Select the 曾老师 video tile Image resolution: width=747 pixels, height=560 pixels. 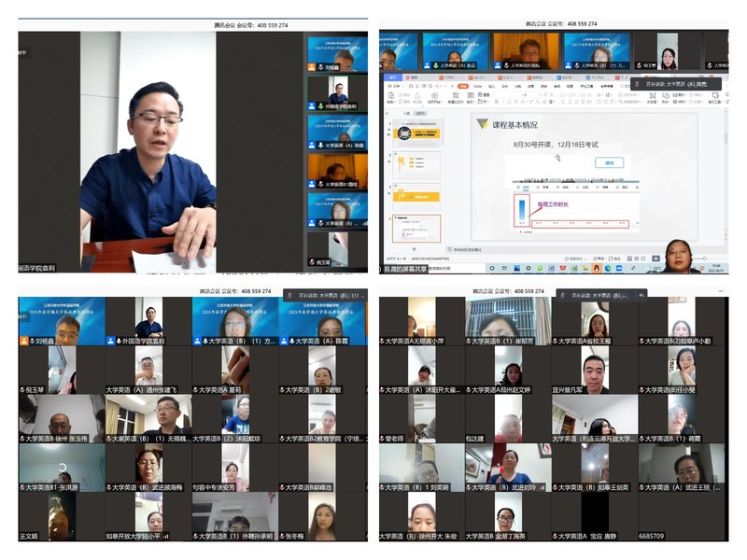click(x=422, y=418)
